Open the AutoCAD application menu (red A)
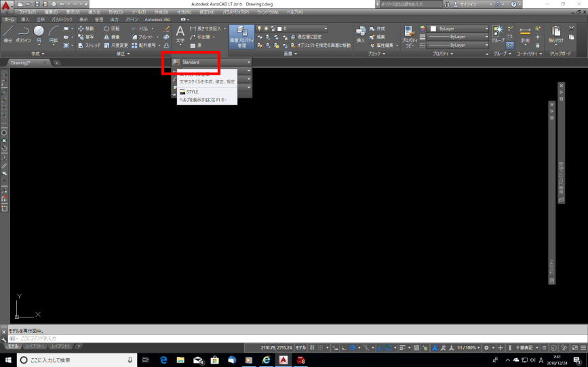 point(5,5)
